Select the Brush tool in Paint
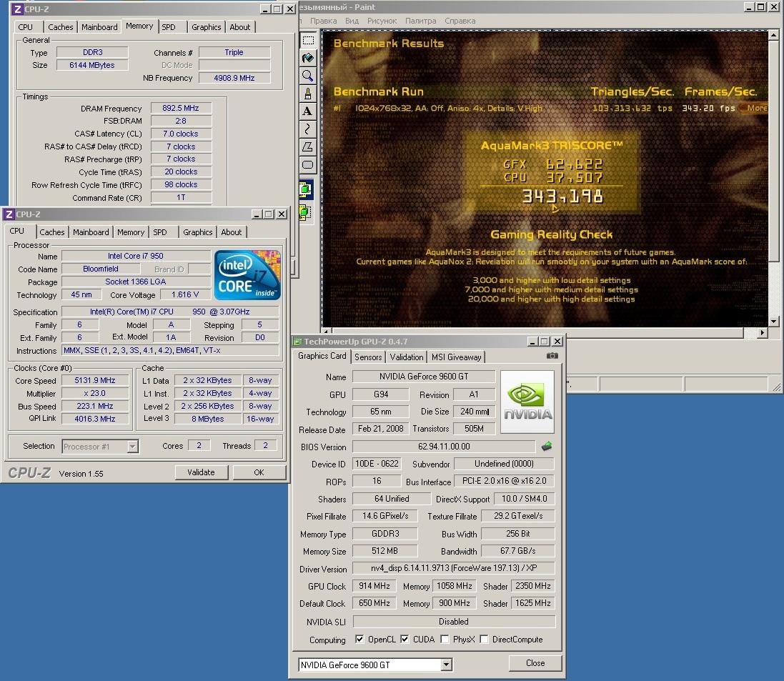 click(x=308, y=94)
